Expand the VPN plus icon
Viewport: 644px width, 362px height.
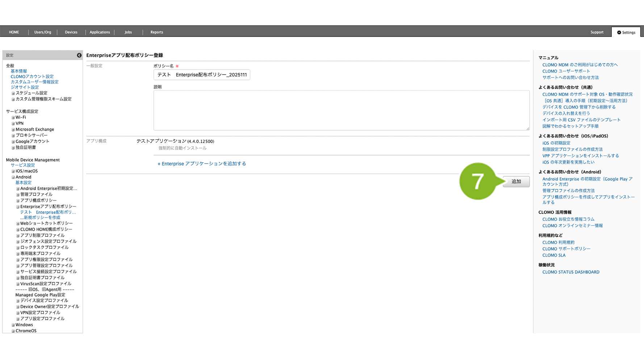(13, 124)
